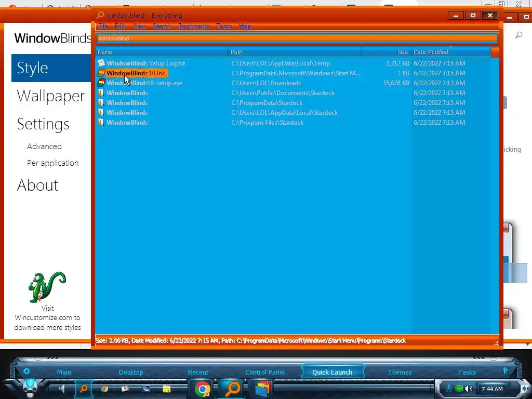Click the text file icon of Setup Log.txt
Screen dimensions: 532x399
101,63
